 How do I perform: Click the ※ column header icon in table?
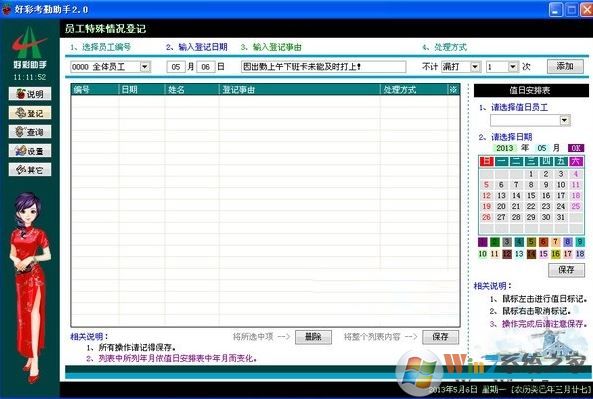click(x=453, y=90)
